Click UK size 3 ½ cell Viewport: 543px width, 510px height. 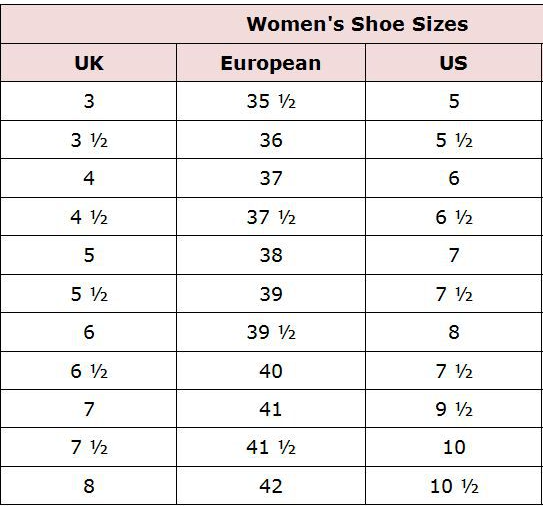point(89,140)
